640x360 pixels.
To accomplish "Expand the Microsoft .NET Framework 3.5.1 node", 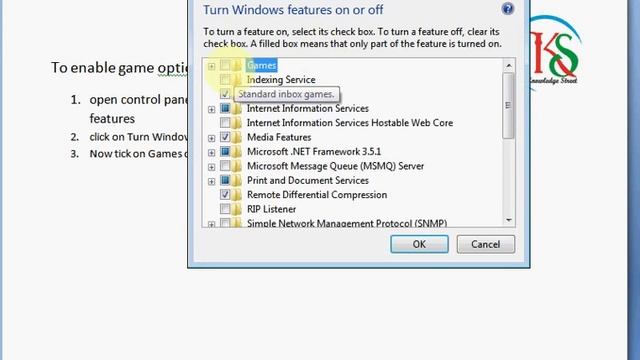I will coord(211,153).
